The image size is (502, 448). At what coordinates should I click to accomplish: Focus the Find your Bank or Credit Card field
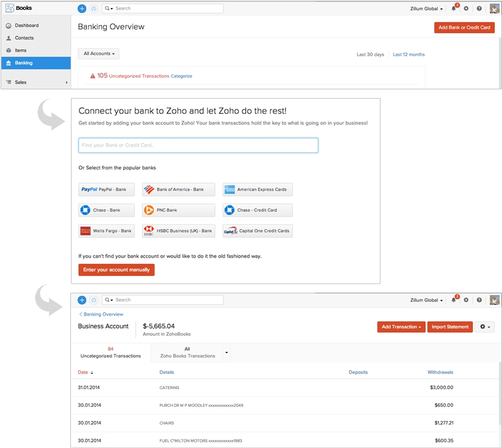pyautogui.click(x=198, y=145)
